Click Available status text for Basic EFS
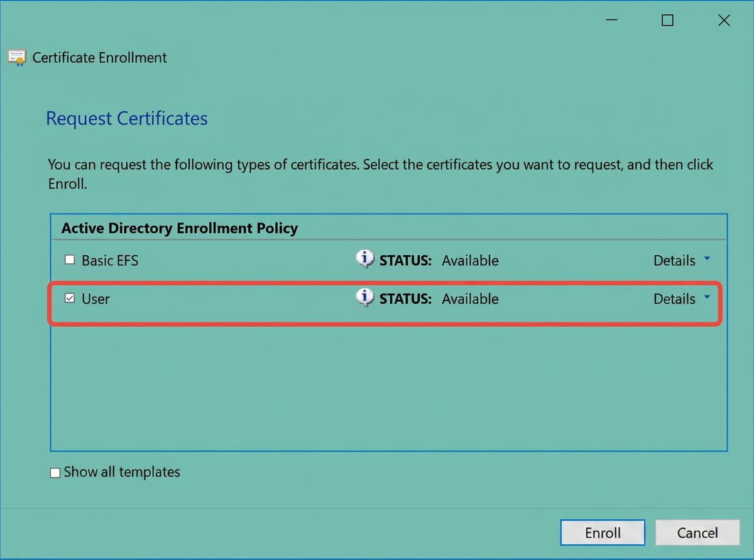Viewport: 754px width, 560px height. coord(470,261)
